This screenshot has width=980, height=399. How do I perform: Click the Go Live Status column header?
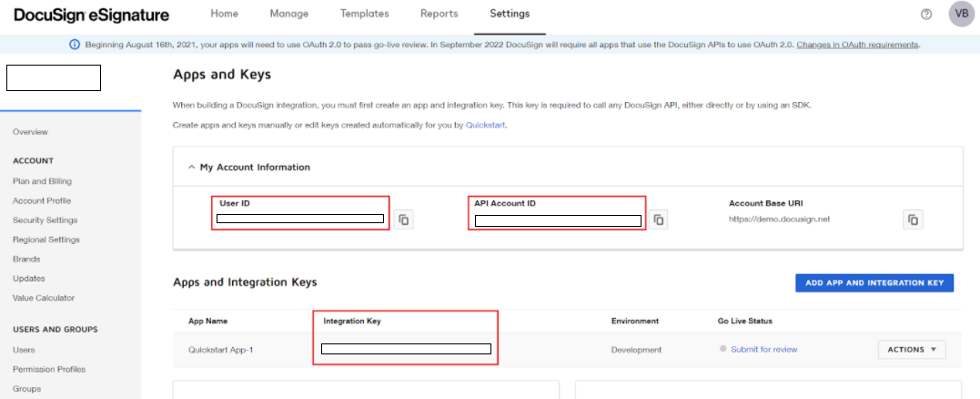pyautogui.click(x=745, y=321)
